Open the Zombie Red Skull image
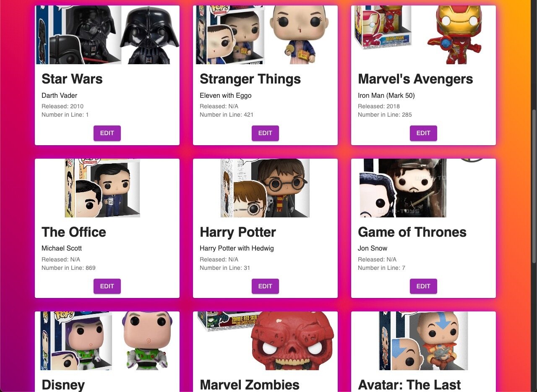The height and width of the screenshot is (392, 537). click(x=265, y=341)
